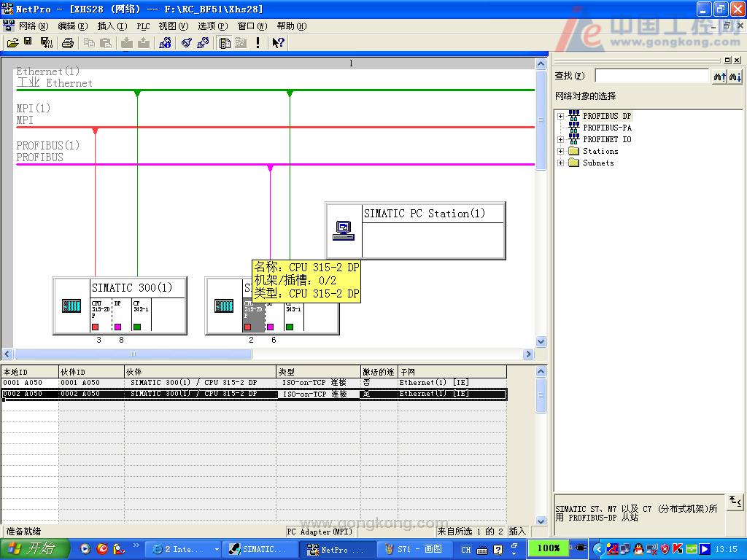Viewport: 747px width, 560px height.
Task: Select the CPU 315-2 DP in SIMATIC 300(1)
Action: tap(101, 315)
